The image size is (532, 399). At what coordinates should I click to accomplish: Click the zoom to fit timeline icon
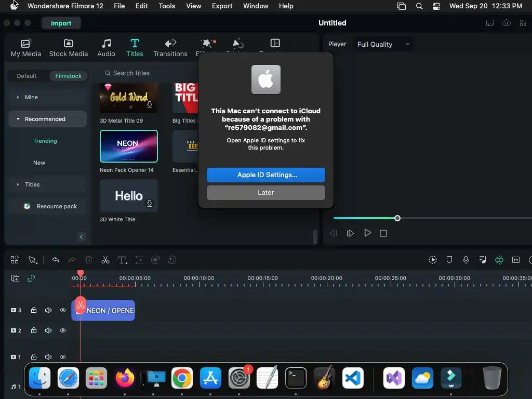click(x=516, y=260)
